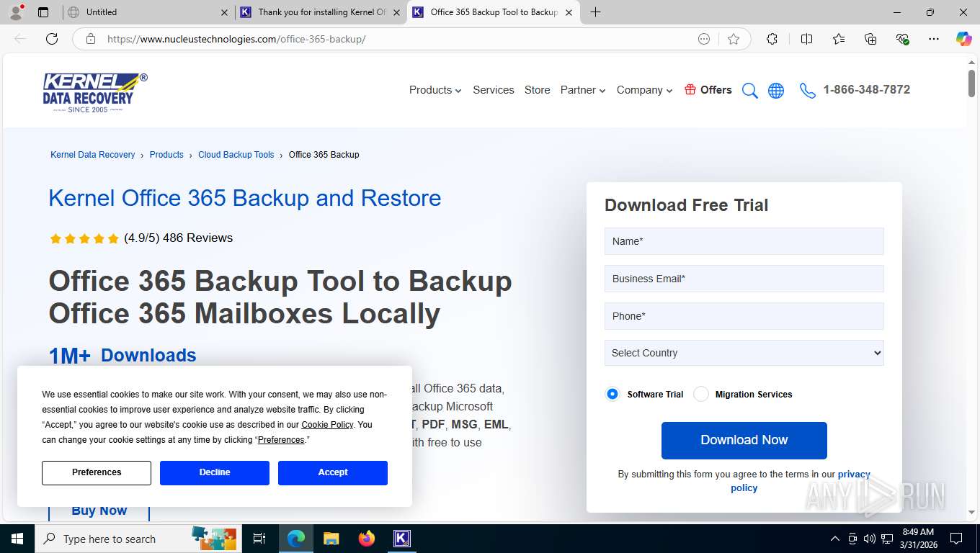Click the 1-866-348-7872 phone number
Screen dimensions: 980x553
(x=866, y=90)
